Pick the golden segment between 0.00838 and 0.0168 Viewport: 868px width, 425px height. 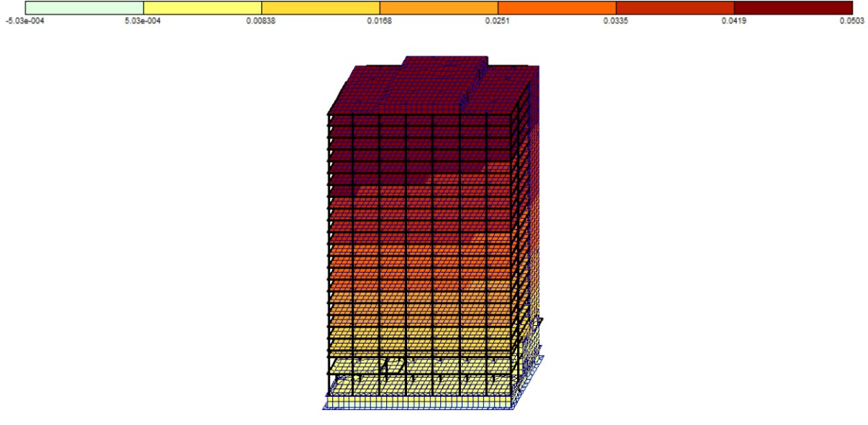click(320, 8)
